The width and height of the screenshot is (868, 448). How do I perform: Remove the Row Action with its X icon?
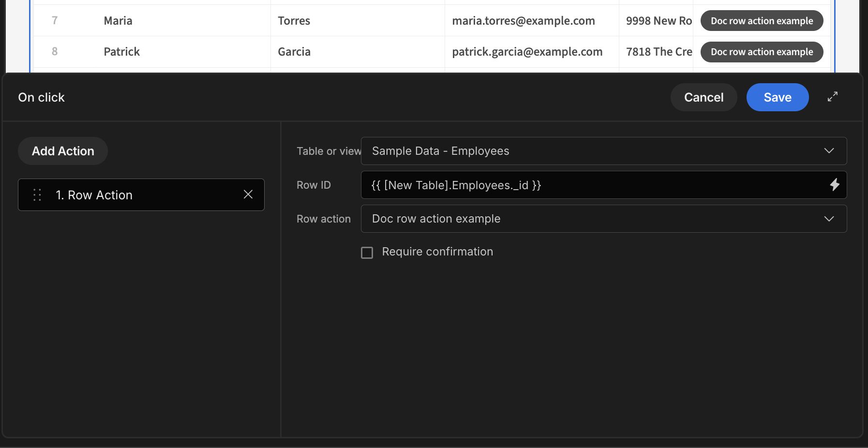(248, 194)
